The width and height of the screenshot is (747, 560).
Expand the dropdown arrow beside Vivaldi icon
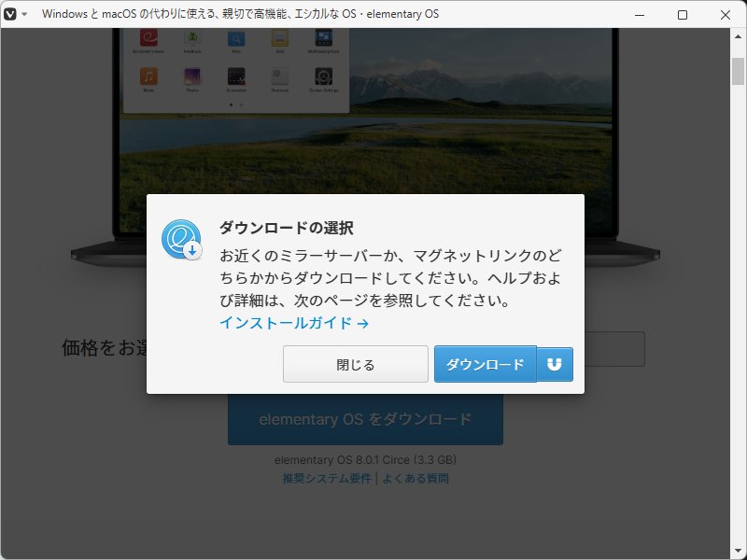click(x=24, y=14)
